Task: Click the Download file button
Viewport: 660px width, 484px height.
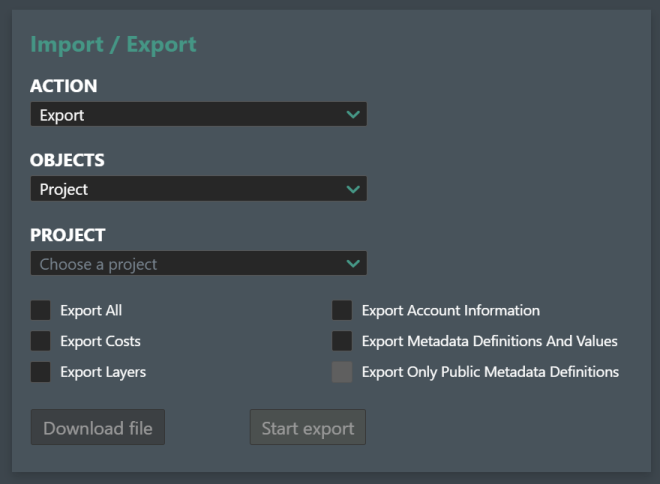Action: pos(98,427)
